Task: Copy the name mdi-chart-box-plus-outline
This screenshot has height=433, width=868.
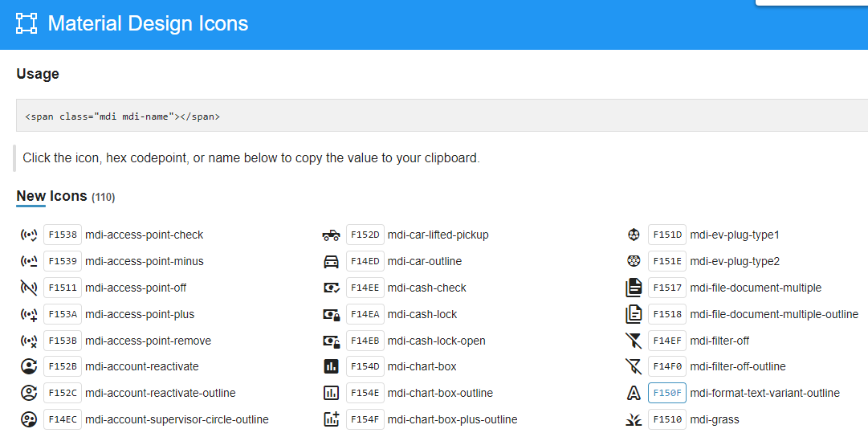Action: point(453,419)
